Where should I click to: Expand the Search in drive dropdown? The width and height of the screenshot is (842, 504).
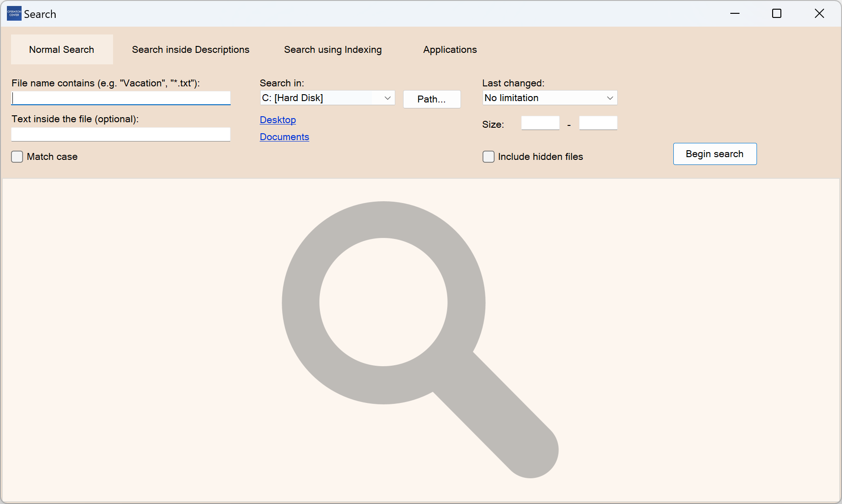point(327,98)
